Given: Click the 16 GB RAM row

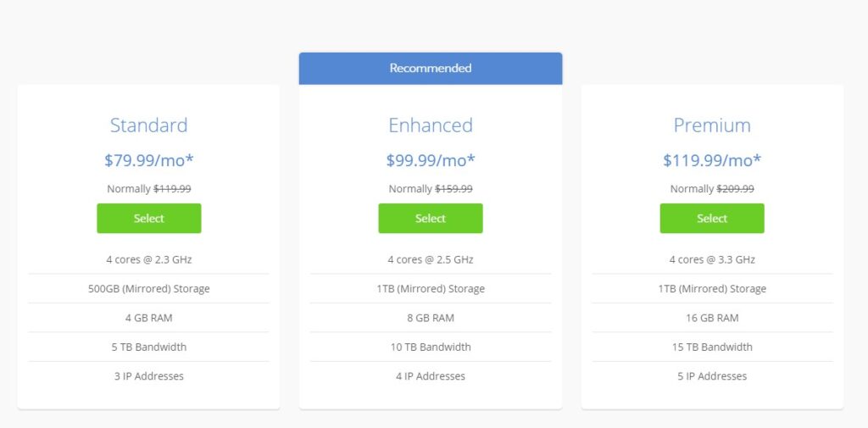Looking at the screenshot, I should point(712,318).
